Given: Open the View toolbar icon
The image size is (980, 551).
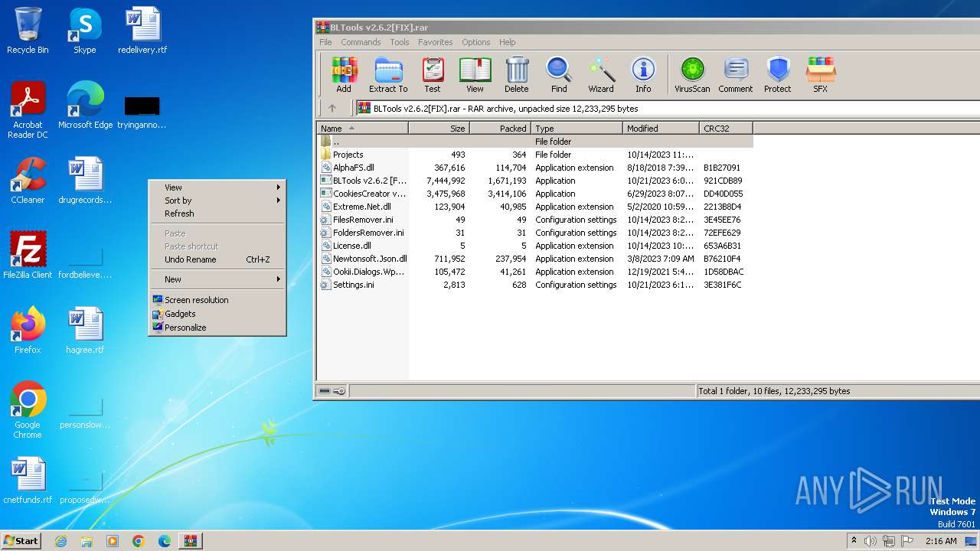Looking at the screenshot, I should pos(475,75).
